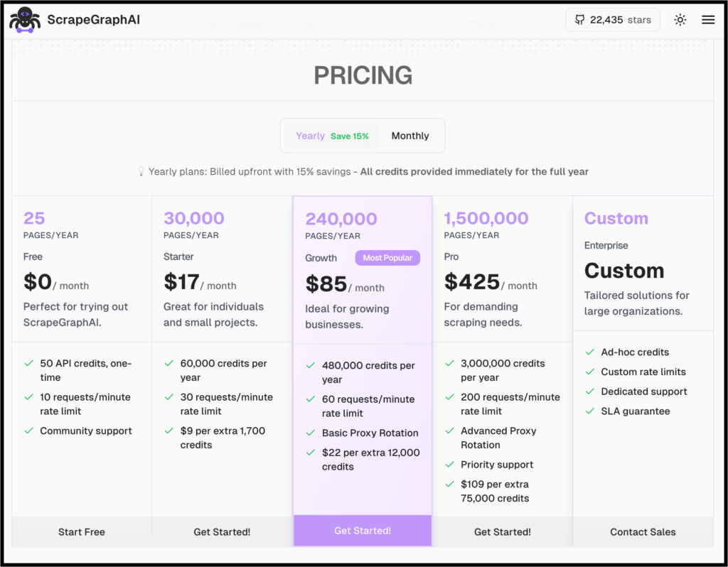Image resolution: width=728 pixels, height=567 pixels.
Task: Click the checkmark beside Community support
Action: click(x=28, y=431)
